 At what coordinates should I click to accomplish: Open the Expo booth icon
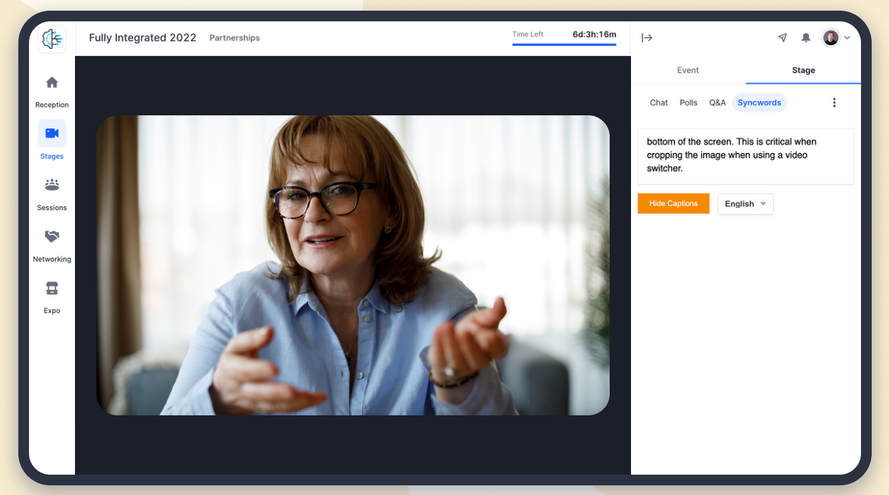pyautogui.click(x=52, y=288)
